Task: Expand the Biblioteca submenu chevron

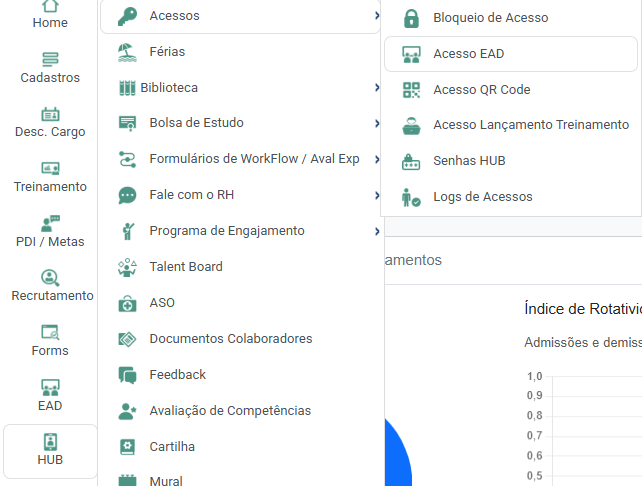Action: [x=376, y=88]
